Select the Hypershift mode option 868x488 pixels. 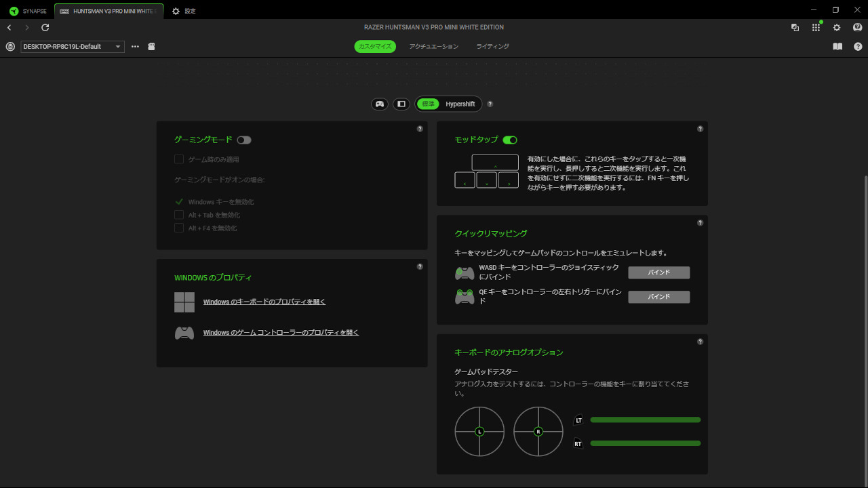460,104
